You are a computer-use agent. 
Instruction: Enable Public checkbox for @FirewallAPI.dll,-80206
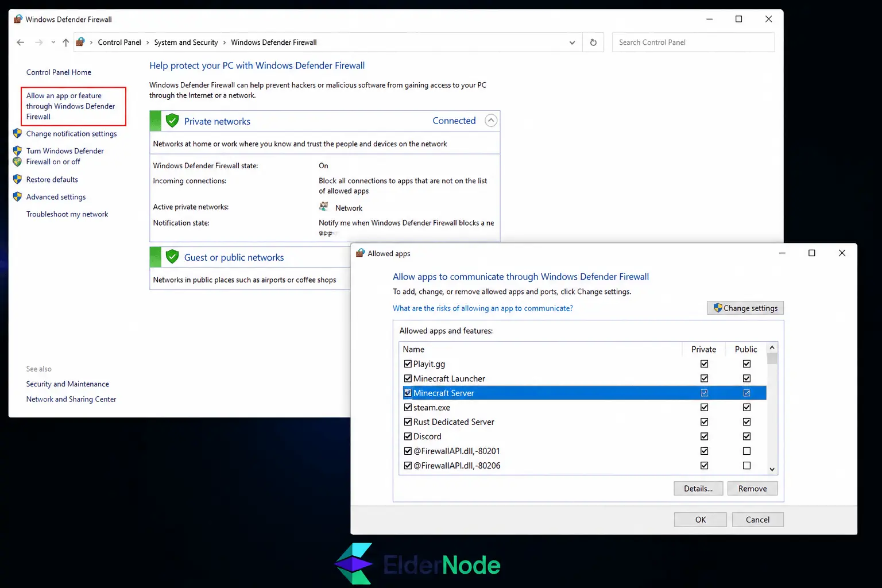746,466
